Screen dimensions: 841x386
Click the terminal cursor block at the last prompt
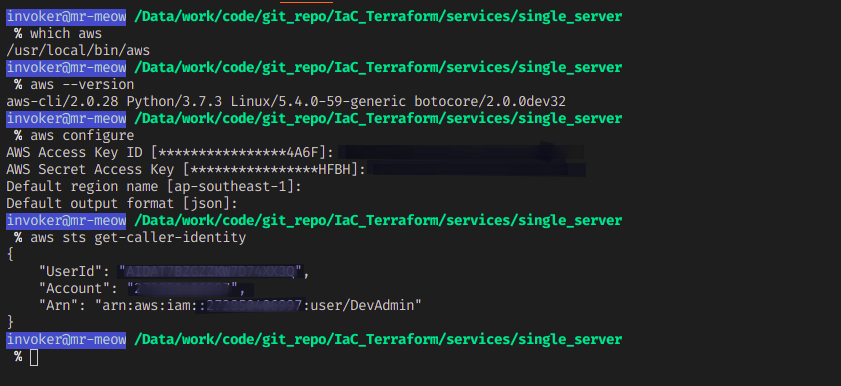pos(34,358)
